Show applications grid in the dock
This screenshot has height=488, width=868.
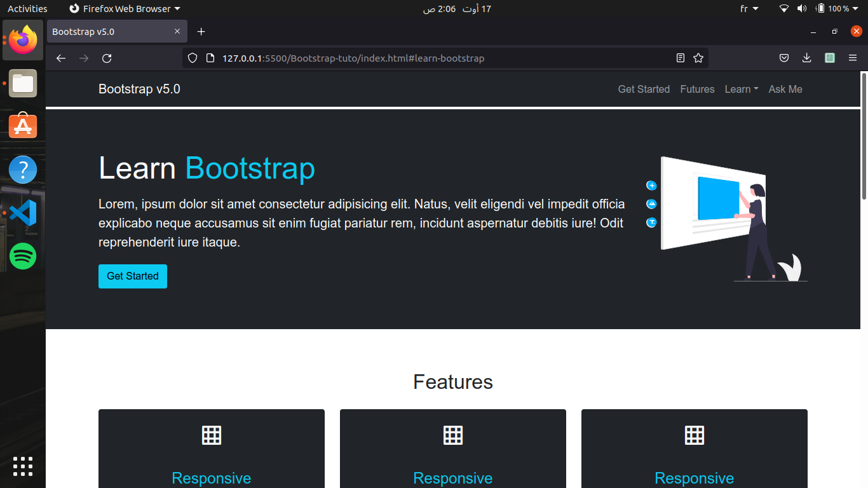23,466
